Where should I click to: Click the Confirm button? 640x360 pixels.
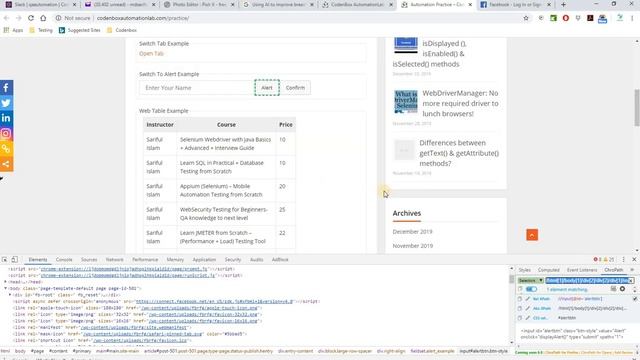point(295,88)
